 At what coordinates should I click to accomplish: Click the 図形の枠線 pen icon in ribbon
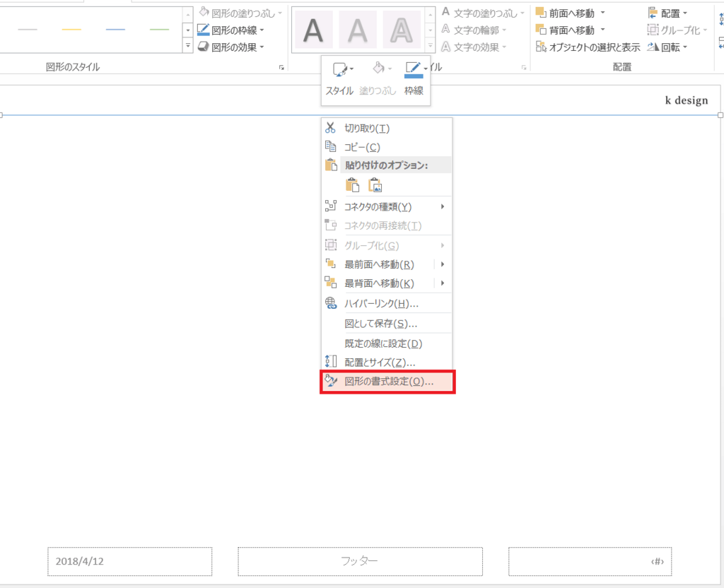[x=203, y=30]
